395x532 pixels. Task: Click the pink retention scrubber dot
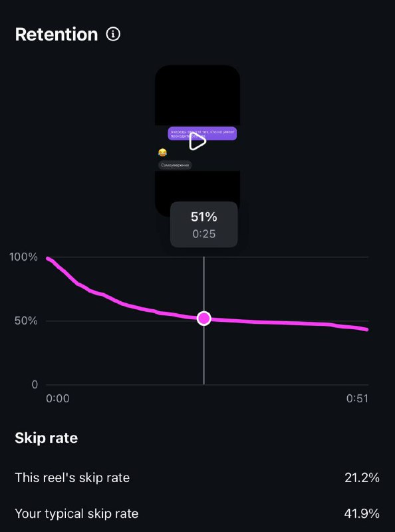click(204, 319)
